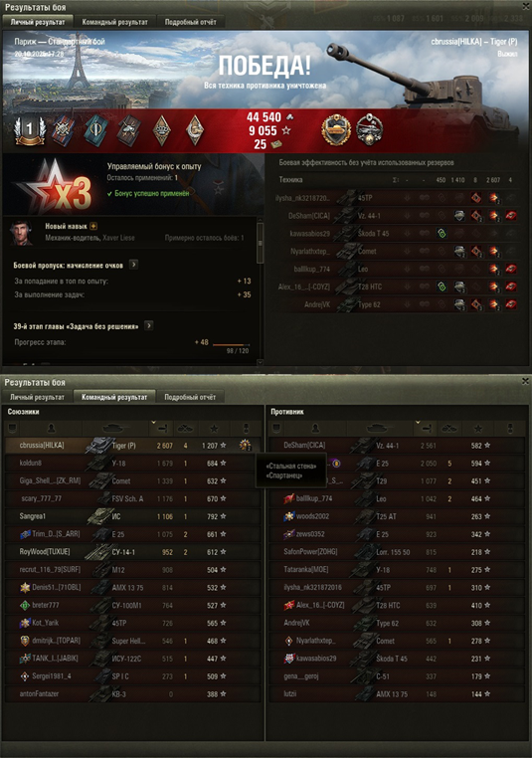Open Личный результат tab in lower window
This screenshot has width=532, height=758.
point(37,397)
